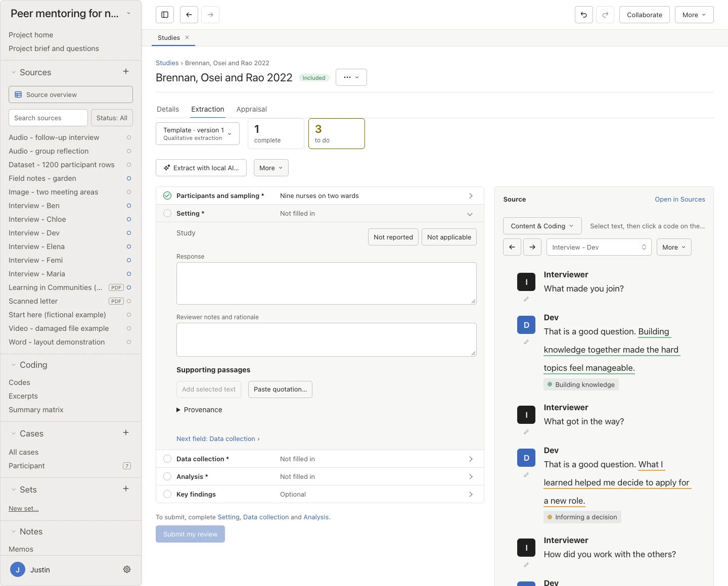Switch to the Appraisal tab
This screenshot has height=586, width=728.
pyautogui.click(x=251, y=109)
